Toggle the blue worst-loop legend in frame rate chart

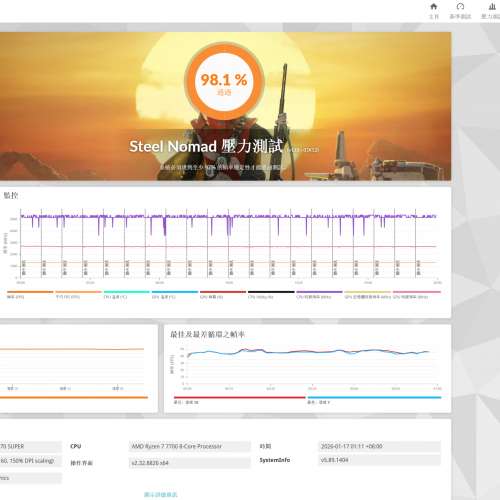pos(374,400)
